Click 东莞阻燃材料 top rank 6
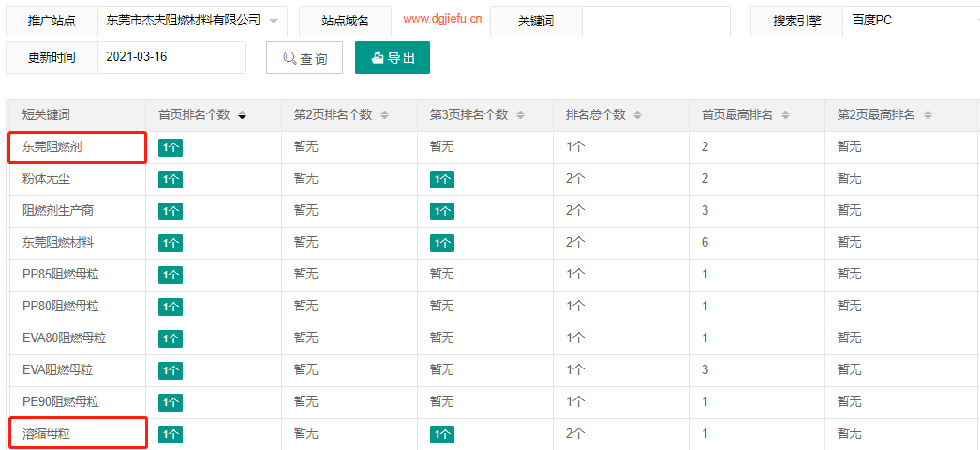Image resolution: width=980 pixels, height=450 pixels. [705, 243]
